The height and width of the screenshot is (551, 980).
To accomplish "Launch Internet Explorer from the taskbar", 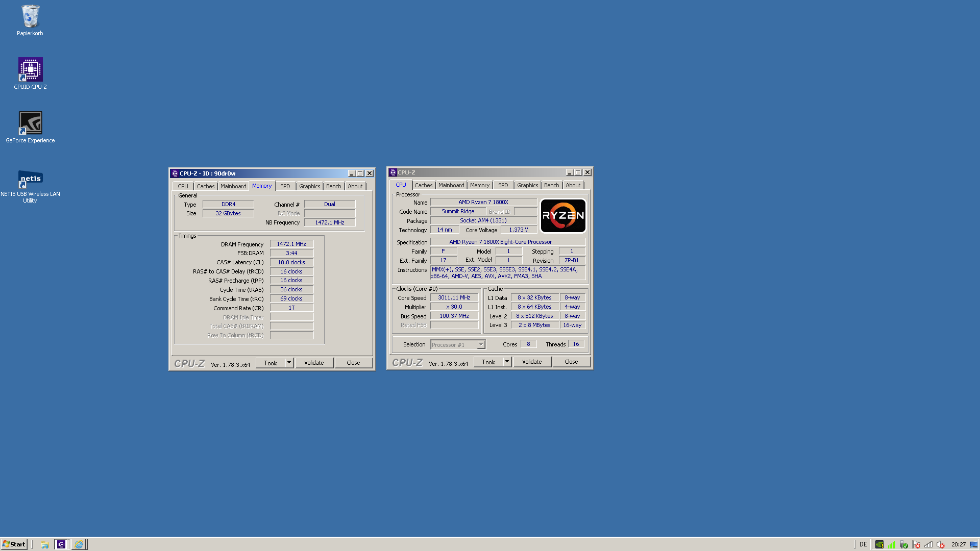I will click(79, 544).
